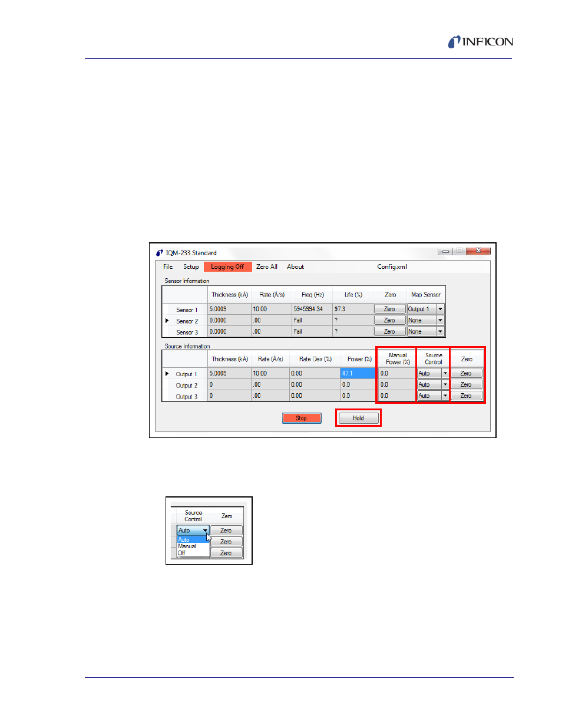Screen dimensions: 562x728
Task: Click the Sensor 1 thickness value 5.0009
Action: [229, 309]
